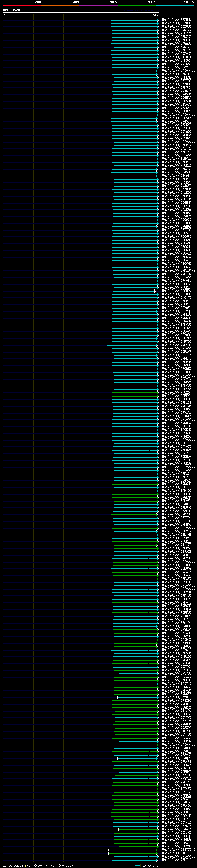Select hit 'UniRef100_B7FLM5'
The height and width of the screenshot is (868, 197).
point(176,78)
